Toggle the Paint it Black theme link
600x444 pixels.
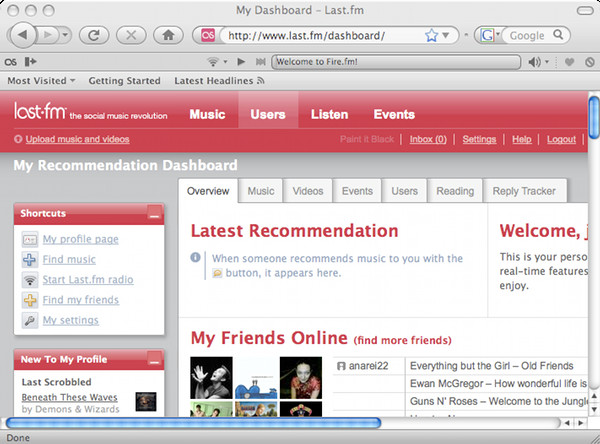coord(367,139)
